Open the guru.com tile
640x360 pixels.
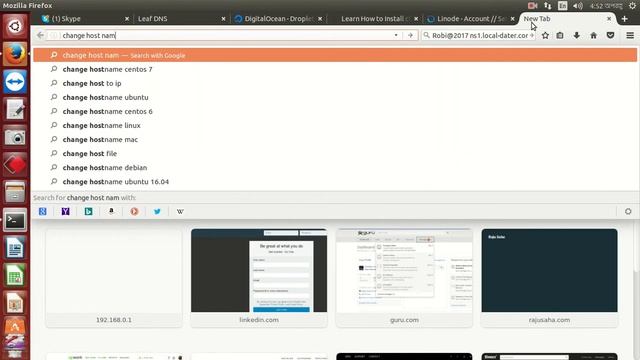click(404, 278)
